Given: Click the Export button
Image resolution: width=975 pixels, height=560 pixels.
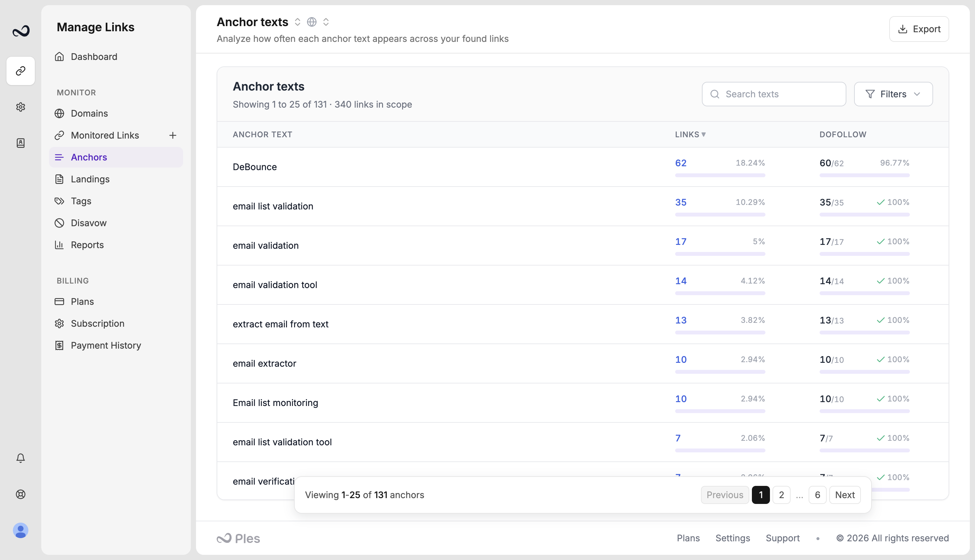Looking at the screenshot, I should coord(919,29).
